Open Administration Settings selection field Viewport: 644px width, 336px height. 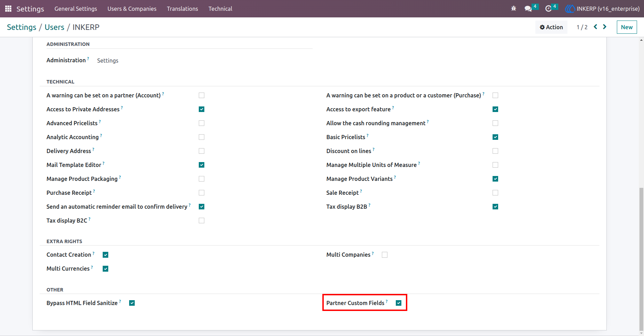tap(108, 61)
